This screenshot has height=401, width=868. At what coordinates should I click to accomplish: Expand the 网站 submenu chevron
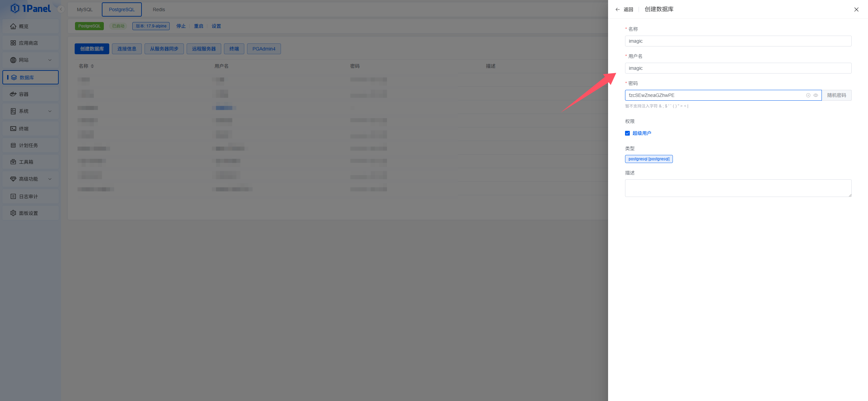(50, 60)
